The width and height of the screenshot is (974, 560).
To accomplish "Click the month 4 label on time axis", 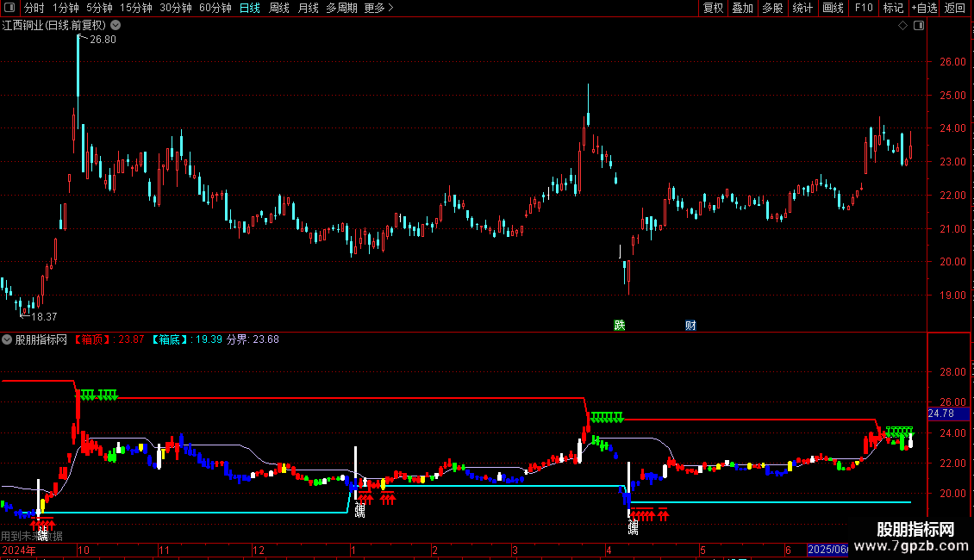I will (609, 550).
